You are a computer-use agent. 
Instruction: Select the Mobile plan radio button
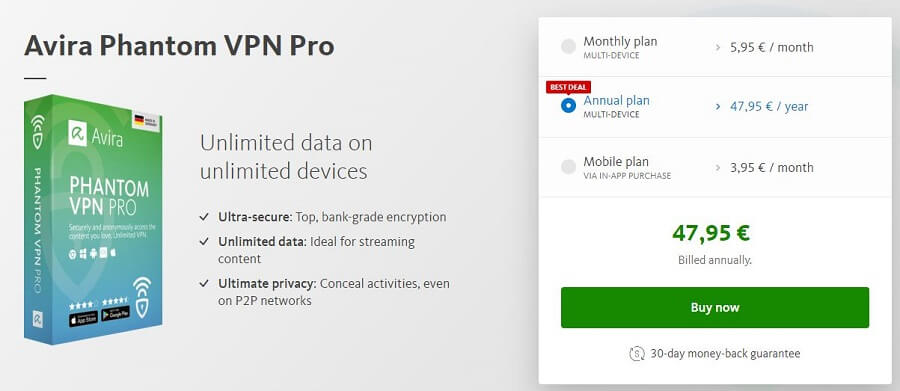[568, 167]
